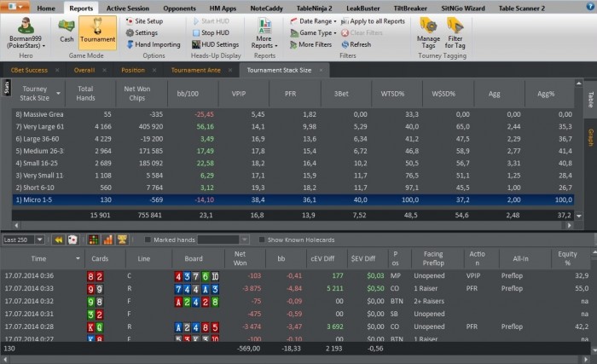597x364 pixels.
Task: Sort by bb/100 column header
Action: coord(188,93)
